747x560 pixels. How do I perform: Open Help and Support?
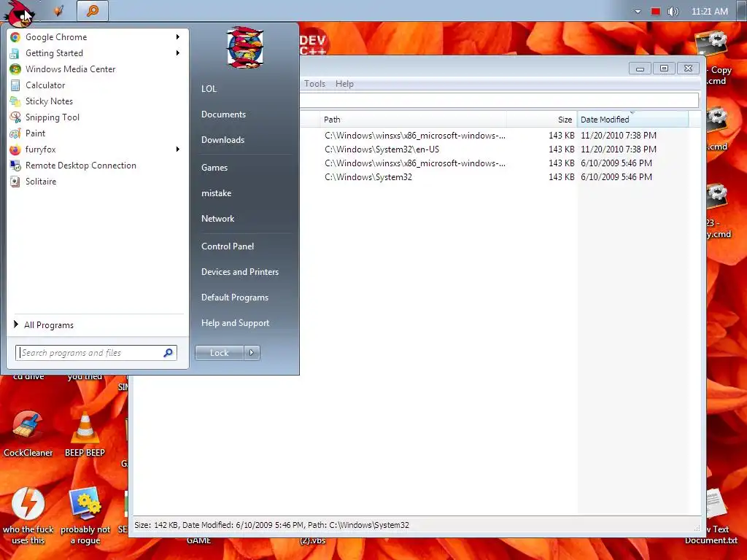coord(235,323)
